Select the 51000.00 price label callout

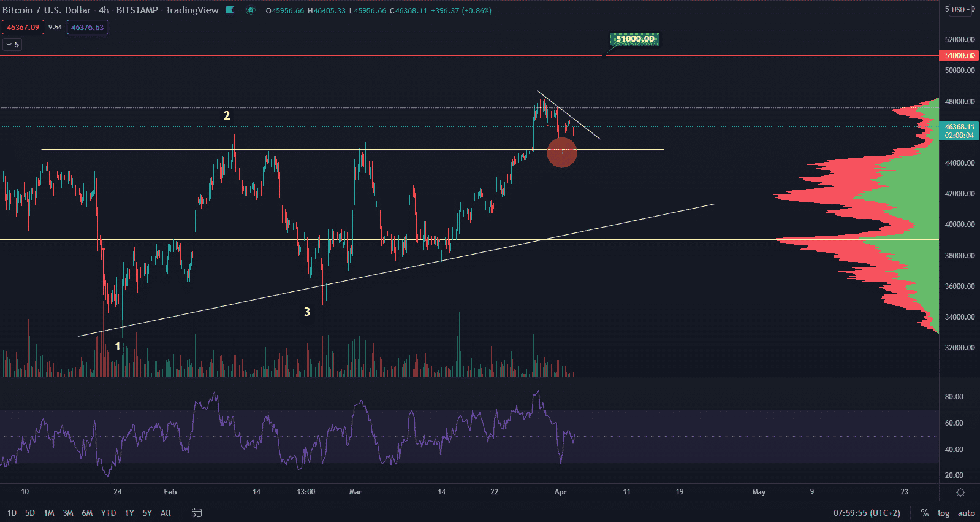tap(634, 39)
